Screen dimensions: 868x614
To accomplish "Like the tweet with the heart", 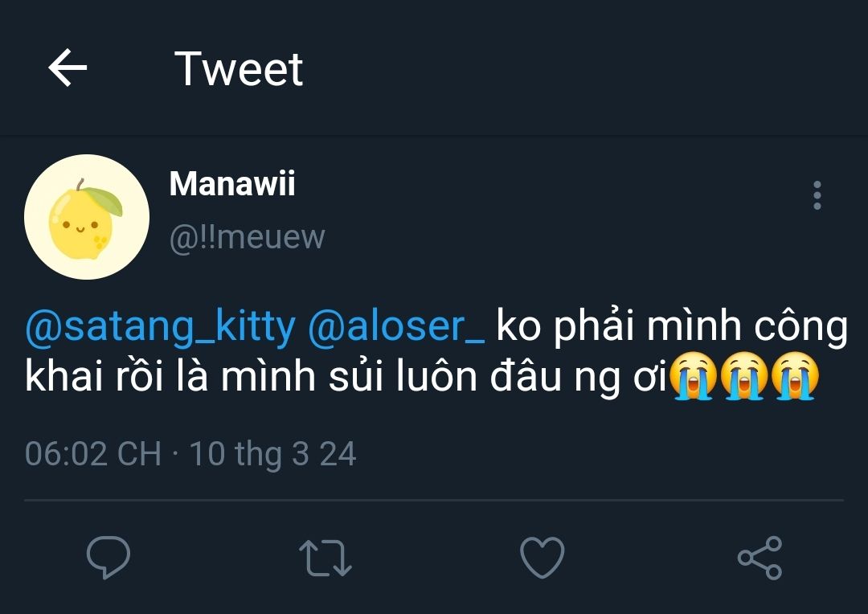I will coord(542,558).
